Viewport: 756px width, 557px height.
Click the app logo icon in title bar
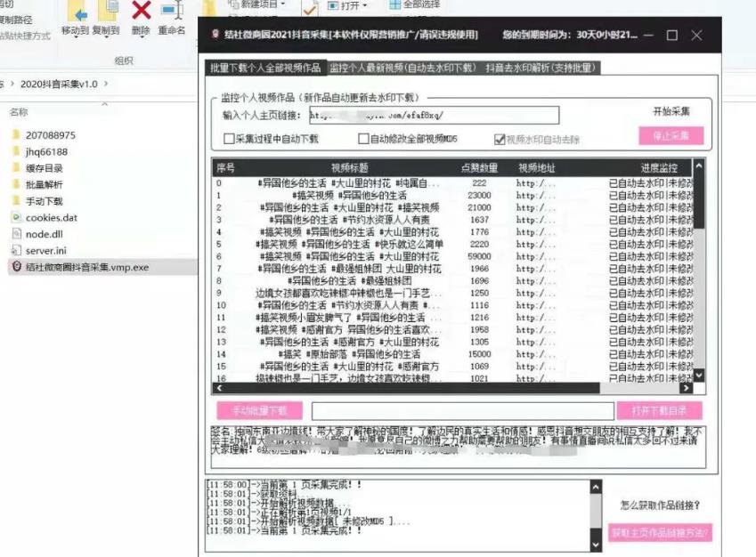(215, 34)
